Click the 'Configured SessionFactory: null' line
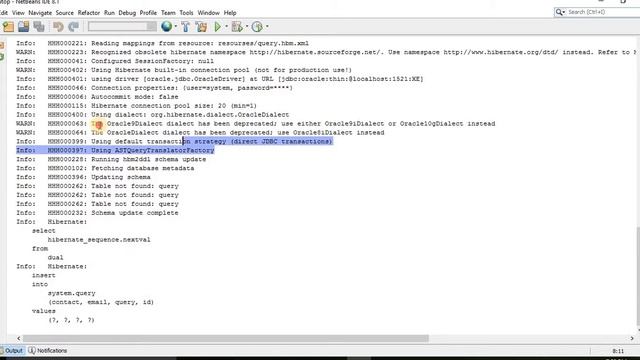Viewport: 640px width, 360px height. coord(115,61)
